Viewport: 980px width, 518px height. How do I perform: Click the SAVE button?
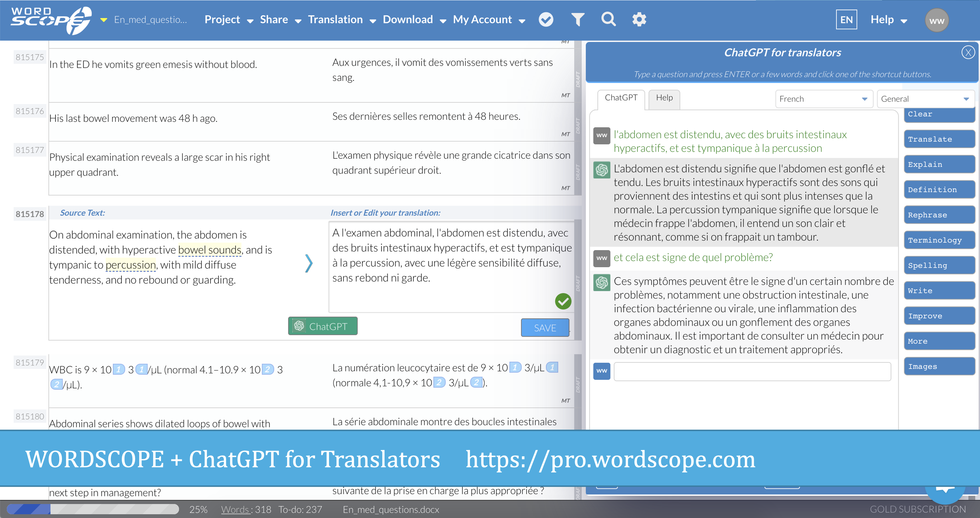point(544,328)
